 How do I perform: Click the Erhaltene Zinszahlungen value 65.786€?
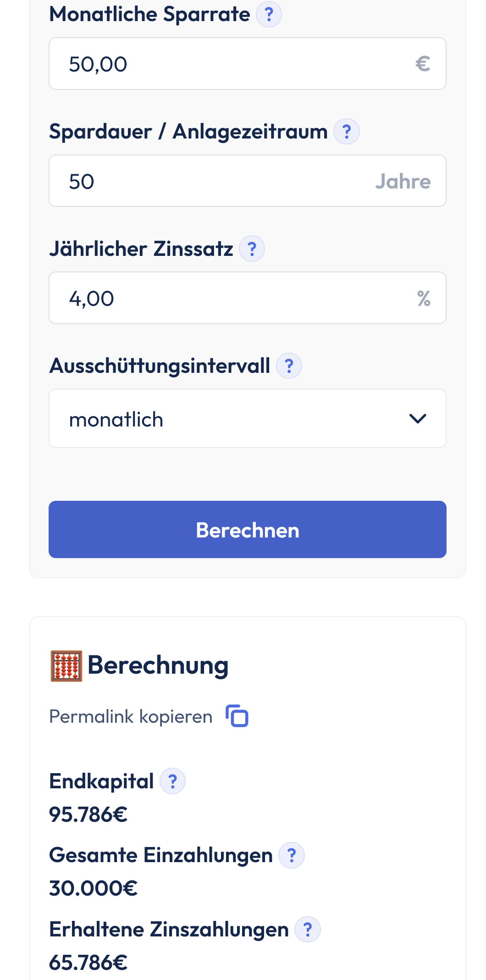(x=88, y=963)
